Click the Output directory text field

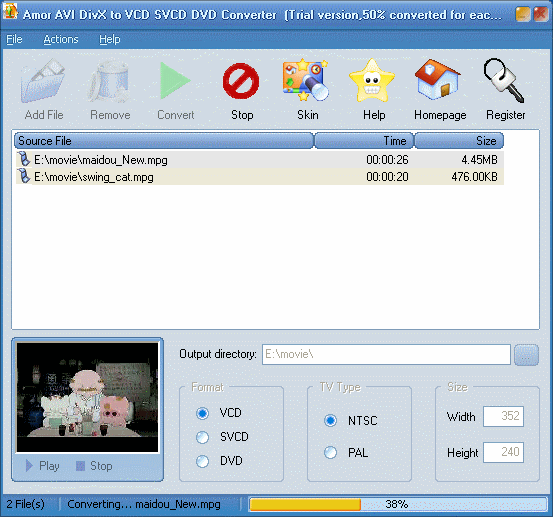click(386, 354)
